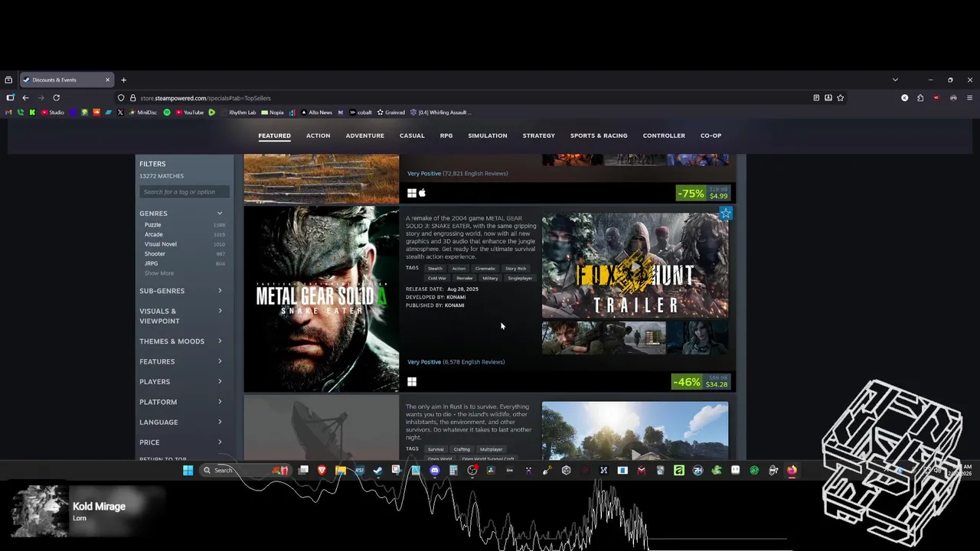Go back to the previous page
The image size is (980, 551).
click(25, 98)
